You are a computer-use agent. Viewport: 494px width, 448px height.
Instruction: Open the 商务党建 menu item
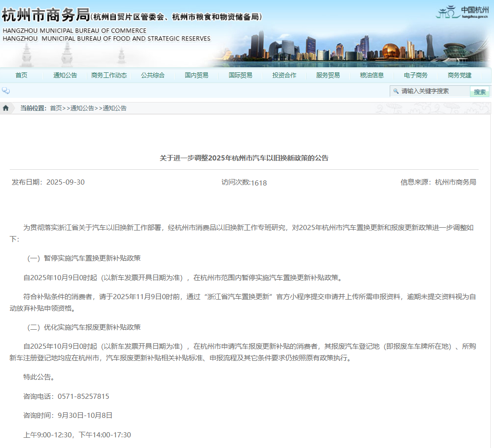(x=459, y=75)
